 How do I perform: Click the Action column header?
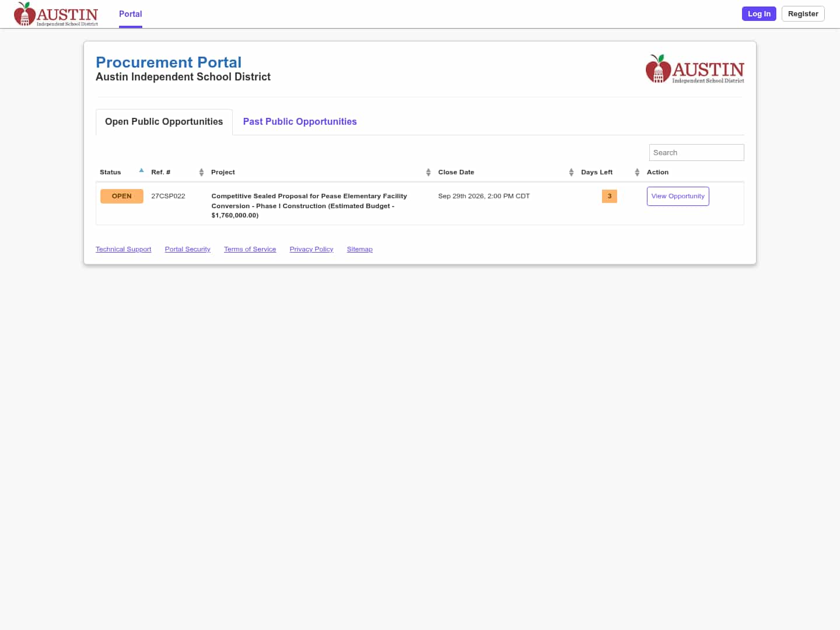657,172
